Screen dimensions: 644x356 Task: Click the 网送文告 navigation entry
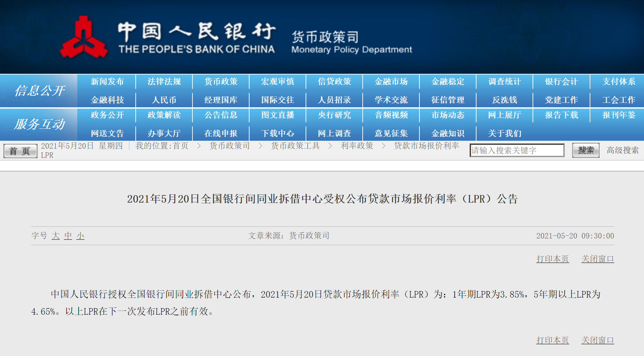tap(107, 134)
